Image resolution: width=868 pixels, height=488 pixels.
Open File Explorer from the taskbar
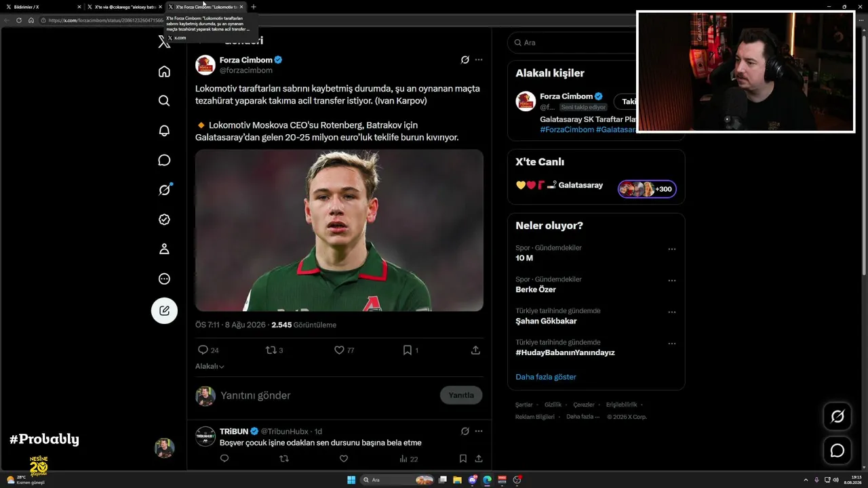(458, 480)
